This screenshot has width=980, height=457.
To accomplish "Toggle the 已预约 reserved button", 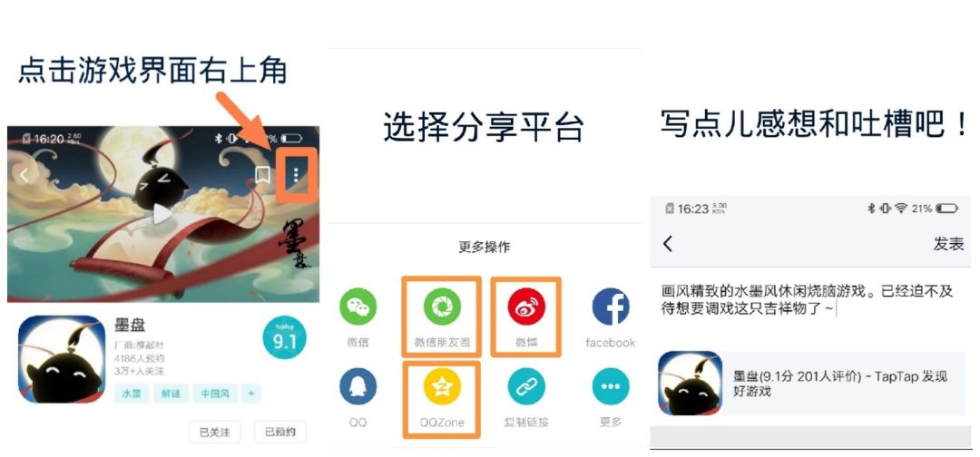I will (x=280, y=432).
